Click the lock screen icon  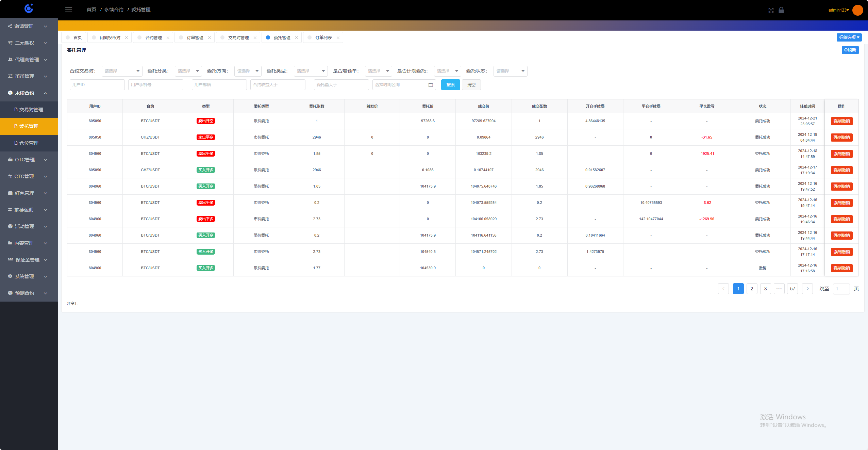coord(781,10)
